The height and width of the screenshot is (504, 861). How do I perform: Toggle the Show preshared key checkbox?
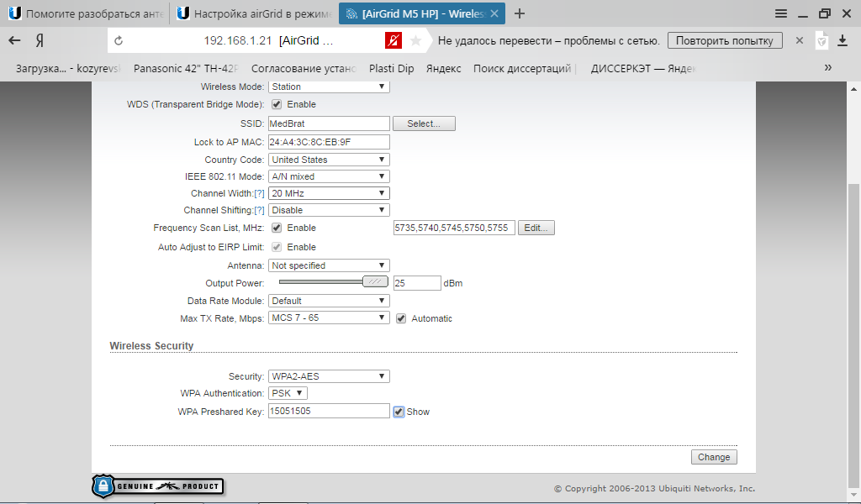click(x=399, y=412)
